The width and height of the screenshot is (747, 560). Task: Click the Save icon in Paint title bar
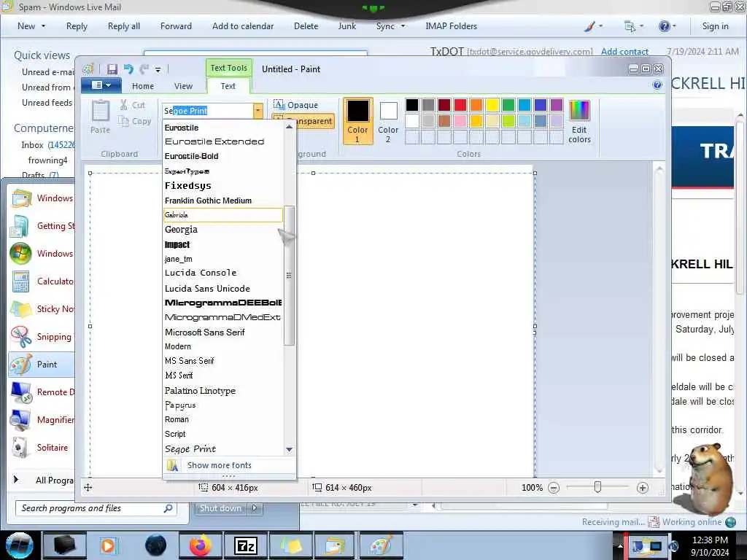click(112, 69)
